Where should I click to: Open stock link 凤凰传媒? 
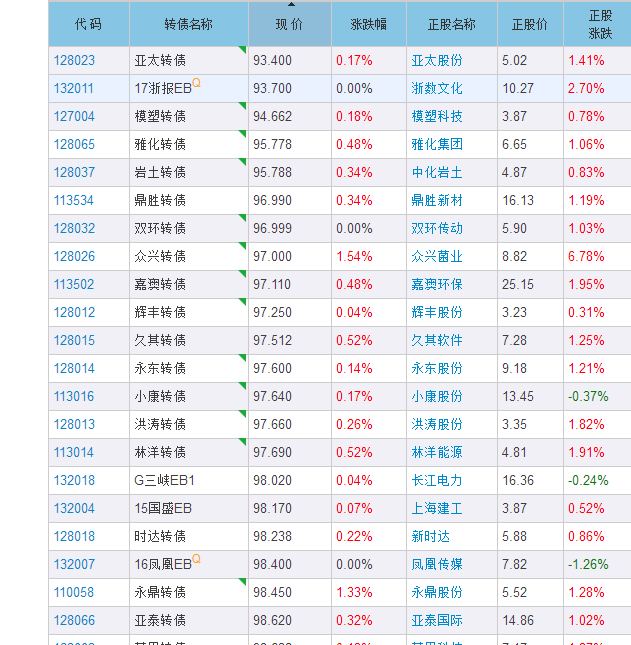click(437, 564)
